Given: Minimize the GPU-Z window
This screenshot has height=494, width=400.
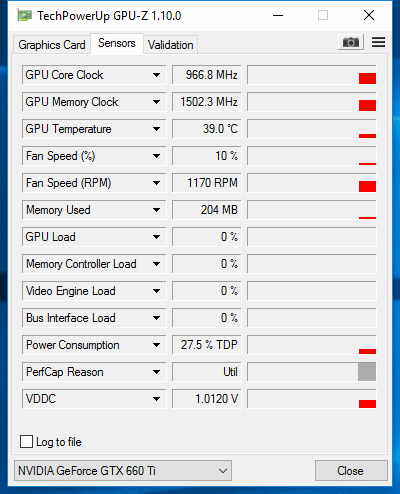Looking at the screenshot, I should coord(278,15).
